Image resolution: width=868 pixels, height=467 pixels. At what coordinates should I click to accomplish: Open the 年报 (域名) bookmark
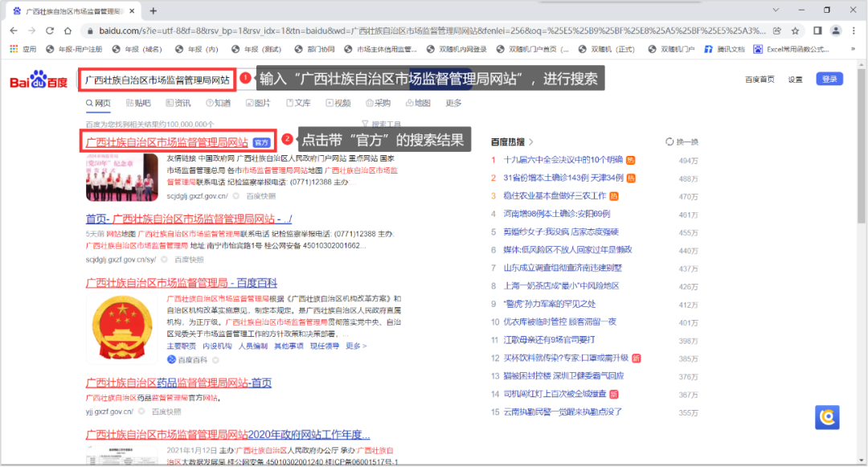click(137, 49)
